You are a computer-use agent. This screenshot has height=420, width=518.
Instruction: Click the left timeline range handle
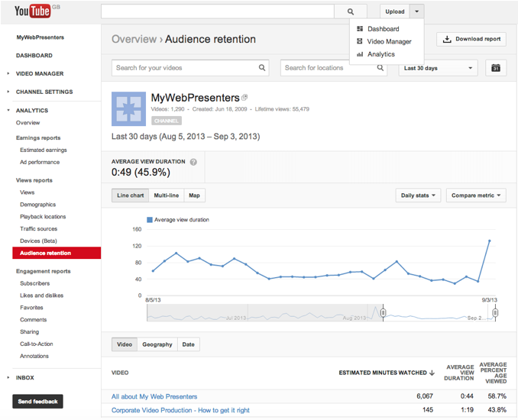pyautogui.click(x=383, y=312)
